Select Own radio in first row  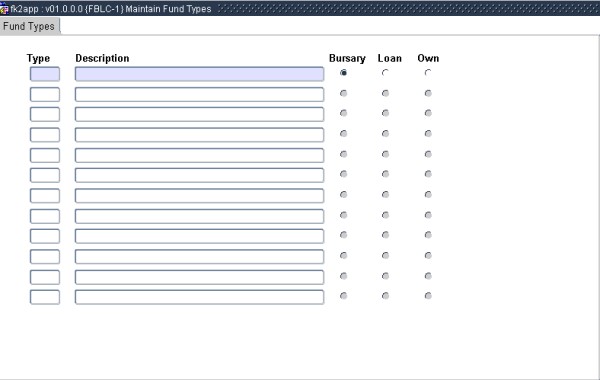point(428,73)
